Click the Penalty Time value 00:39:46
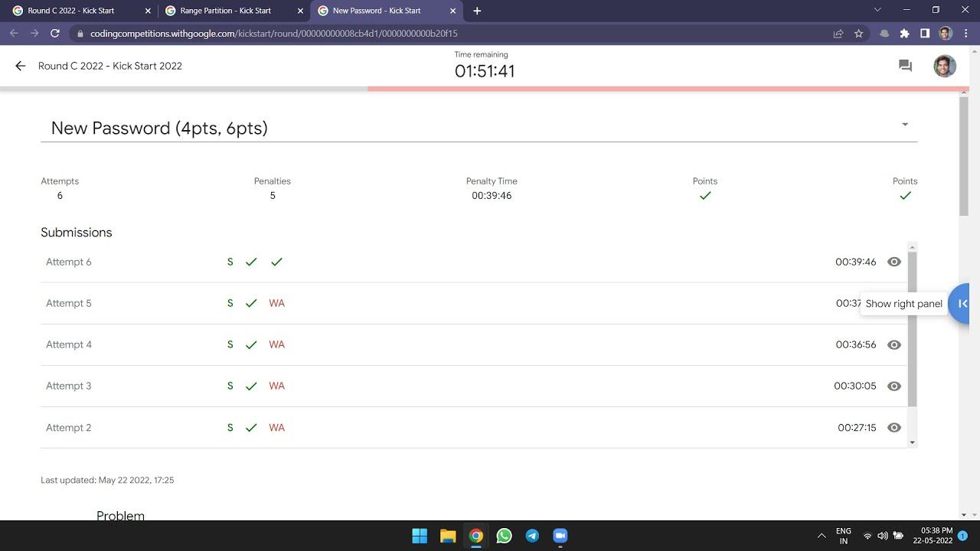The image size is (980, 551). tap(492, 196)
